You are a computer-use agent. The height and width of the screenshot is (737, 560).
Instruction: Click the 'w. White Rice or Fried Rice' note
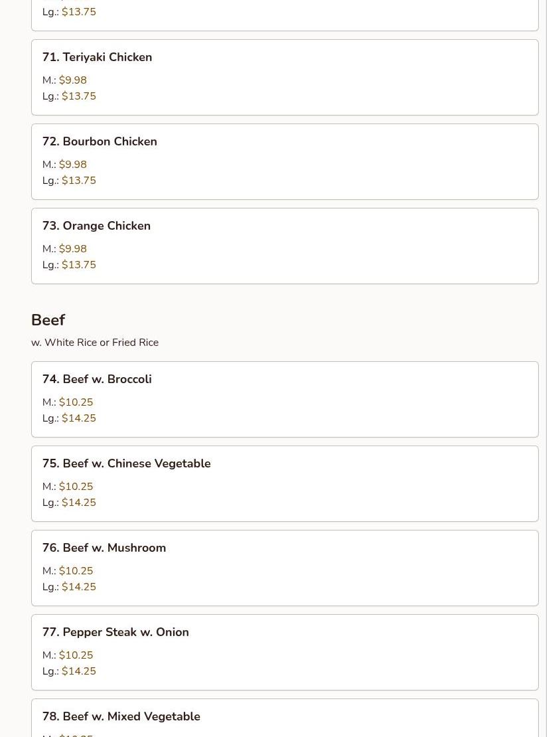point(95,343)
